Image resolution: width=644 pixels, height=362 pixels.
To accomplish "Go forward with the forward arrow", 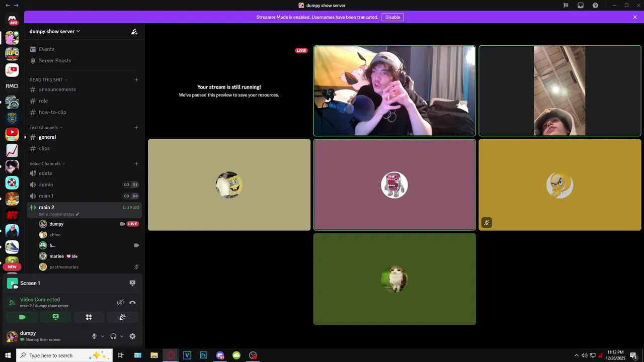I will [16, 6].
